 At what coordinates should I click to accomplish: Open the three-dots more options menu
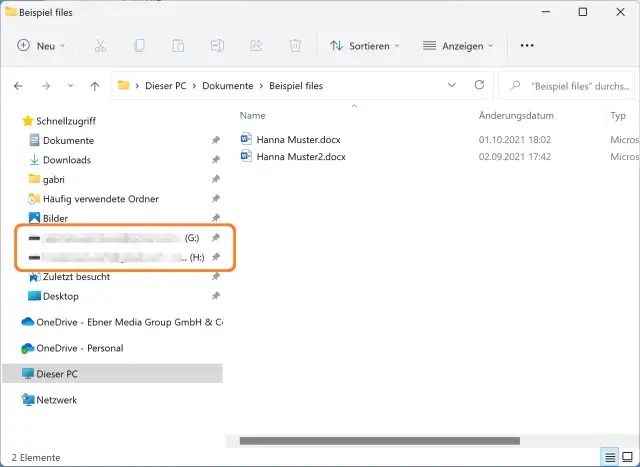[528, 46]
